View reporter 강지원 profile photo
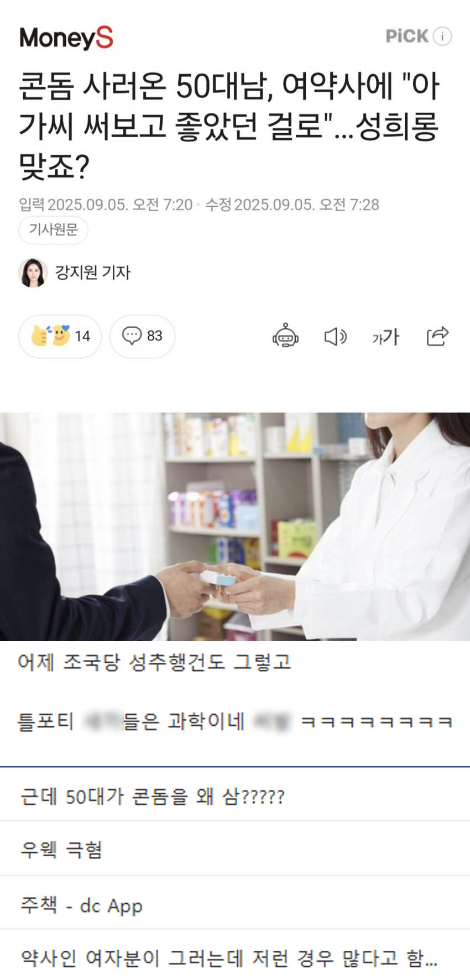This screenshot has width=470, height=980. [33, 272]
